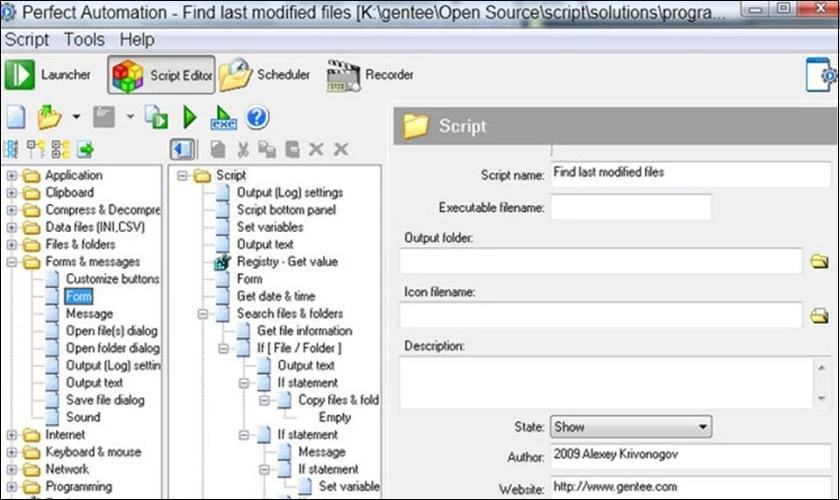Screen dimensions: 840x500
Task: Select the Sound command
Action: click(x=83, y=417)
